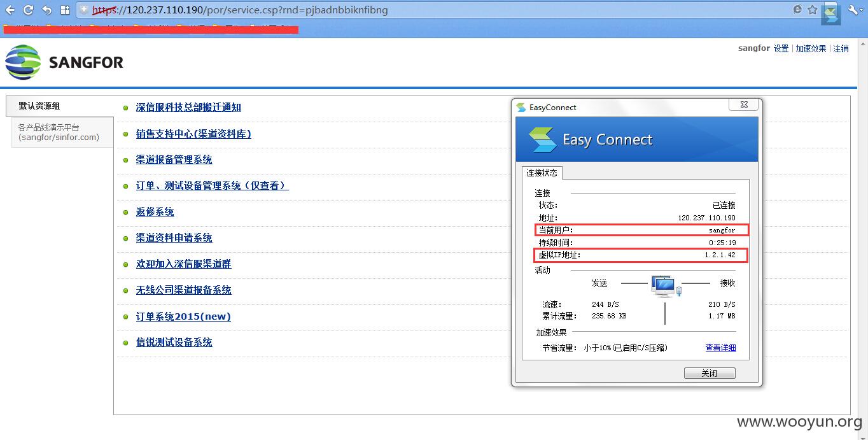Click the send rate 244 B/S

pos(605,304)
